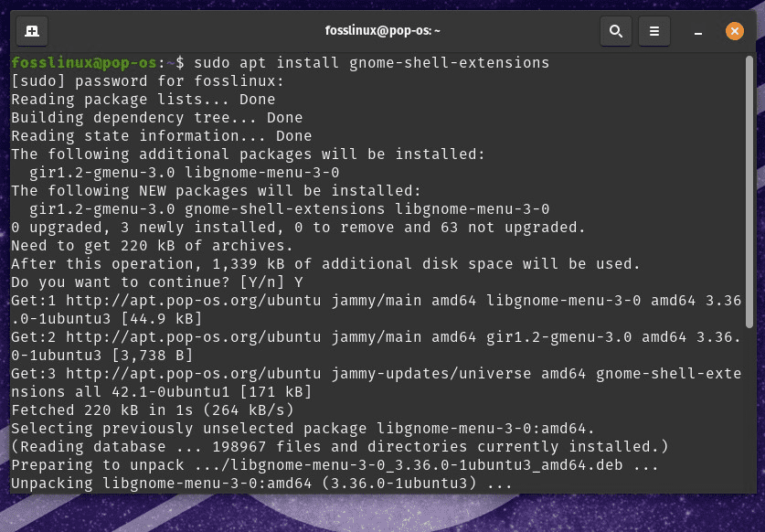The width and height of the screenshot is (765, 532).
Task: Click the '[3,738 B]' size text
Action: pyautogui.click(x=153, y=356)
